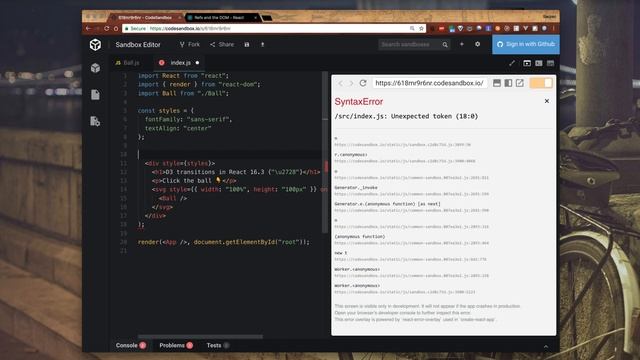Create a new sandbox with plus icon
Viewport: 640px width, 360px height.
(462, 44)
